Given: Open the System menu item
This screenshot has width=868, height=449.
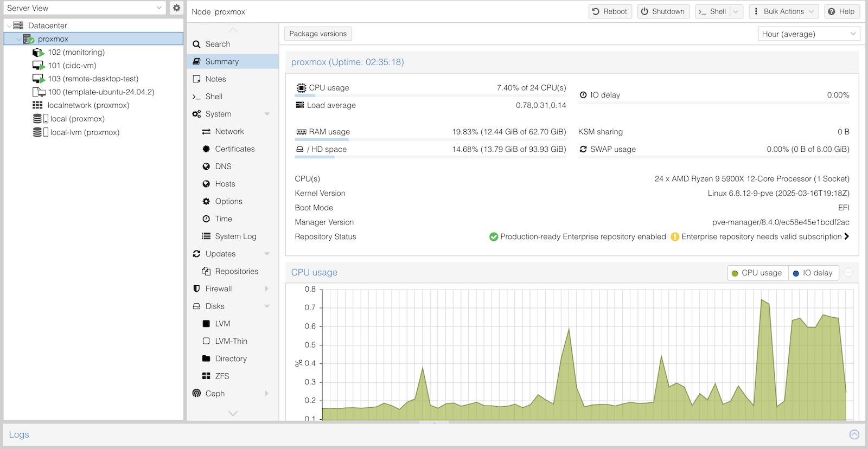Looking at the screenshot, I should point(233,114).
